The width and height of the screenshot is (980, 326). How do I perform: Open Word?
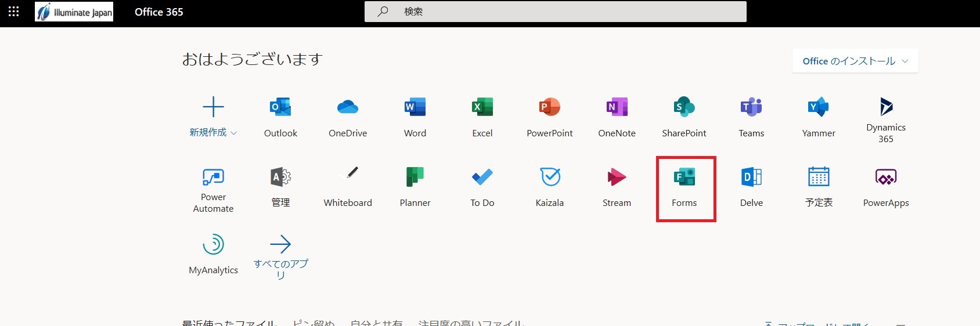(x=415, y=117)
